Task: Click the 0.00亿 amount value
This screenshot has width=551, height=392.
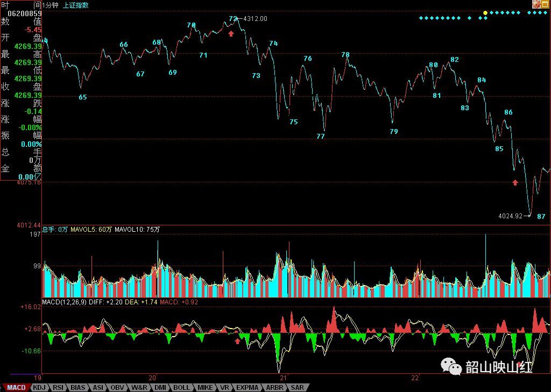Action: pos(30,177)
